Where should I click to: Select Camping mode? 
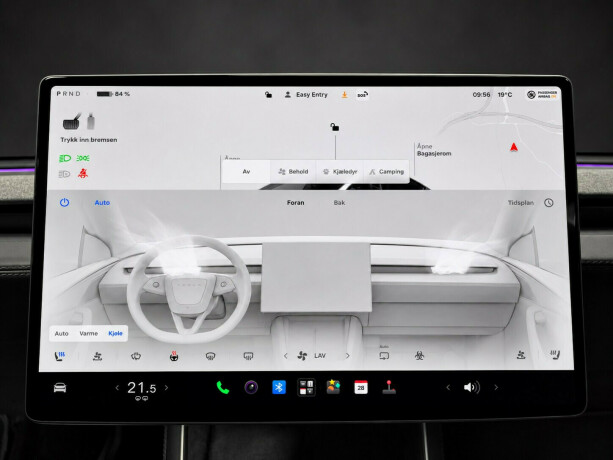pos(386,172)
